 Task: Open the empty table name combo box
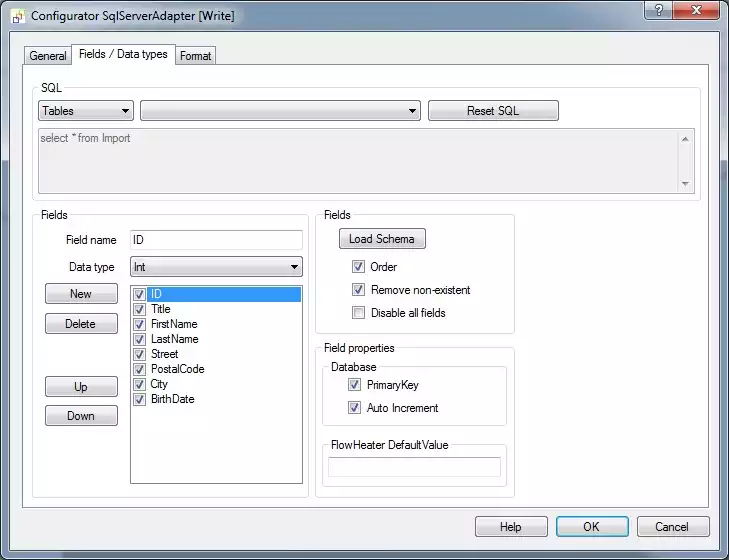[280, 111]
